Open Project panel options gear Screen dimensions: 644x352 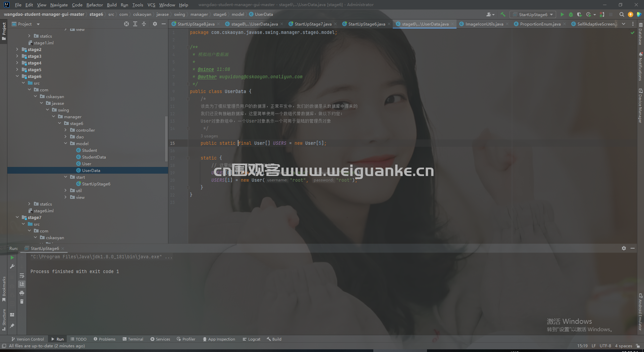click(155, 24)
